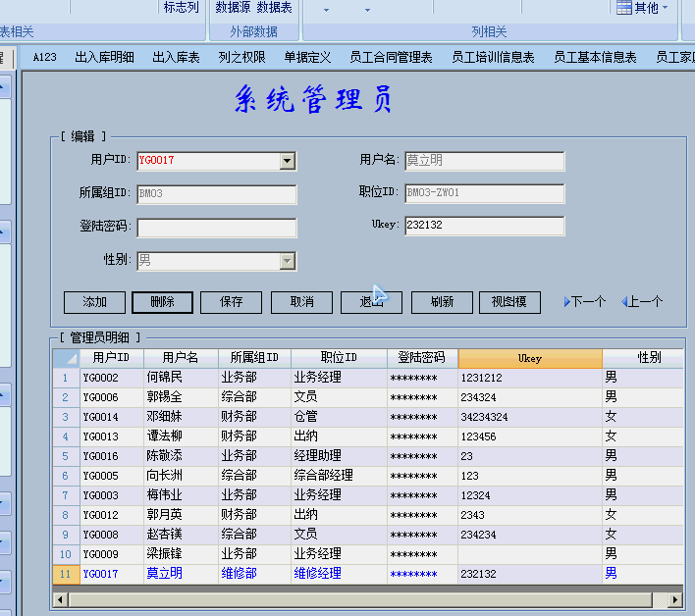Click horizontal scrollbar left arrow

tap(60, 600)
